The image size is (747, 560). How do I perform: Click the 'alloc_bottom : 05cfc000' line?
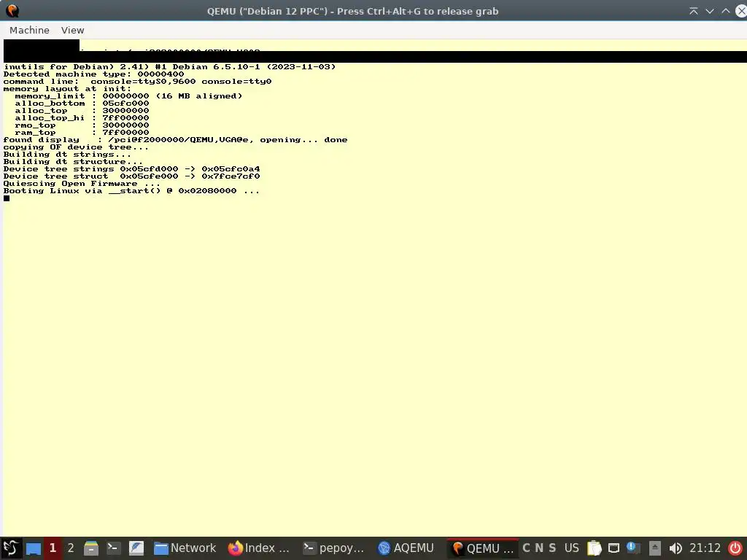[x=82, y=104]
